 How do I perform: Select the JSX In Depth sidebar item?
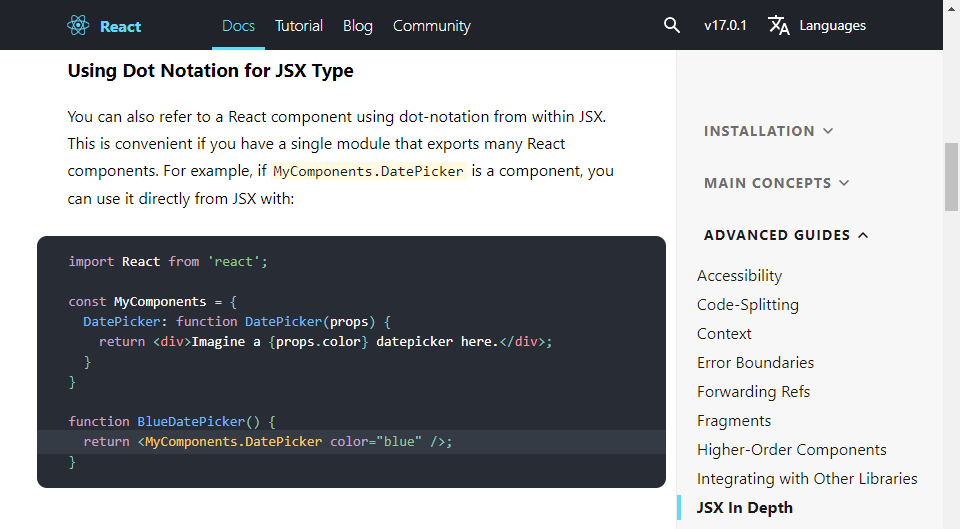tap(744, 508)
